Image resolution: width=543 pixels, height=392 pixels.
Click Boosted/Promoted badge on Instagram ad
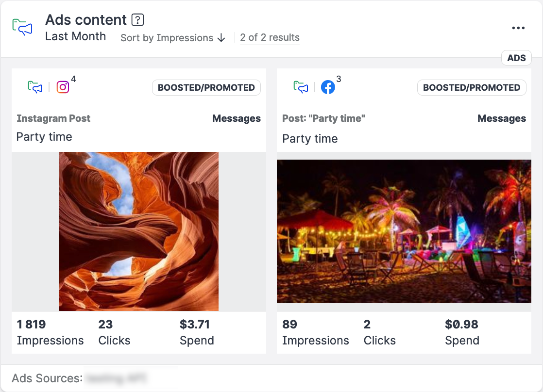tap(206, 88)
